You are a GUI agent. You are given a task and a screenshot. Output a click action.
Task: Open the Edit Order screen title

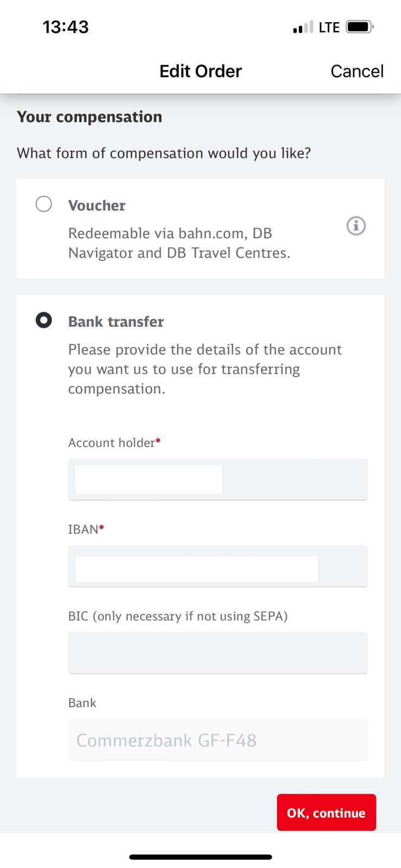pyautogui.click(x=200, y=71)
